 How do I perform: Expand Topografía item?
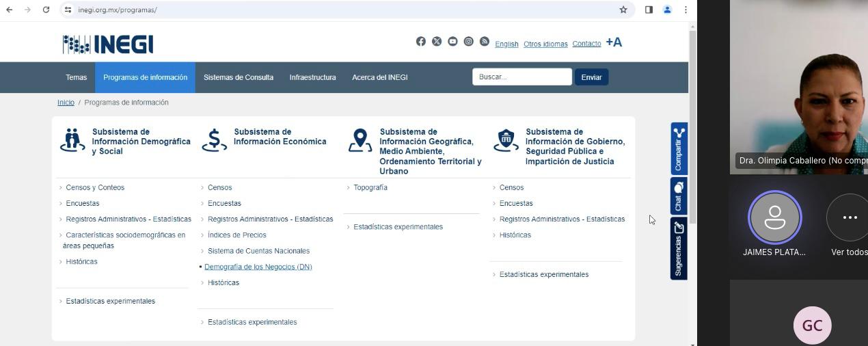point(370,187)
